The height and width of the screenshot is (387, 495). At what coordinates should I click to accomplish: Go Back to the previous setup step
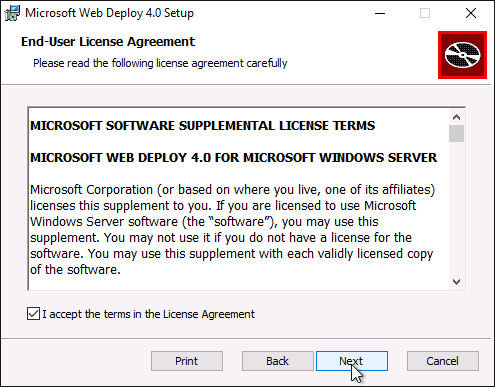[x=278, y=361]
